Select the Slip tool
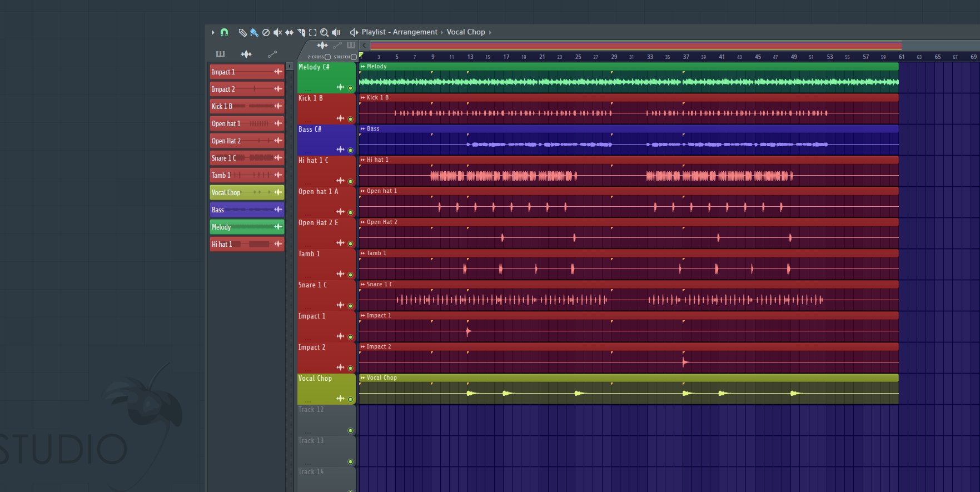980x492 pixels. click(289, 32)
